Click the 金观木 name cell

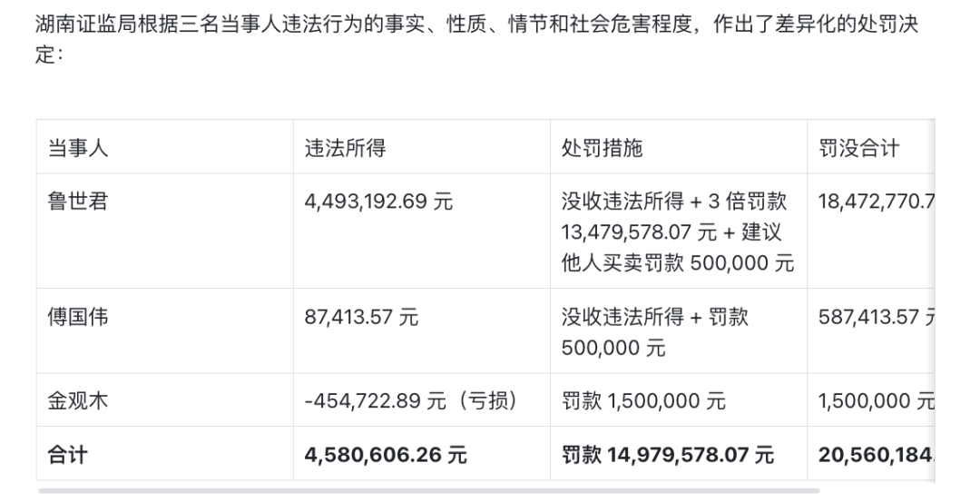pyautogui.click(x=78, y=400)
